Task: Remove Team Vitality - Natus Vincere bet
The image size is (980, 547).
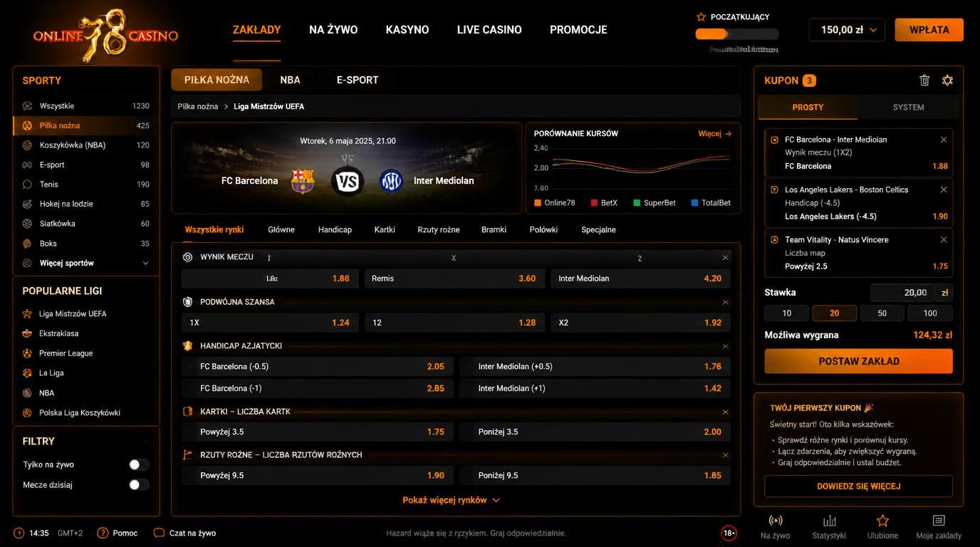Action: pyautogui.click(x=944, y=240)
